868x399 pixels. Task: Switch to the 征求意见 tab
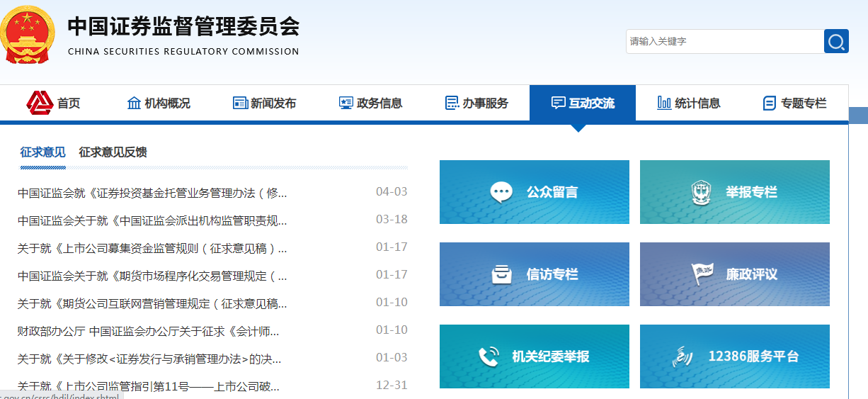[x=42, y=152]
